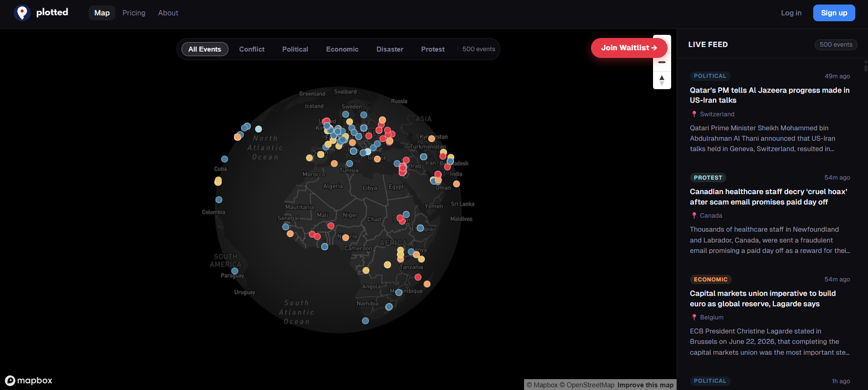Click the PROTEST tag badge

(708, 178)
